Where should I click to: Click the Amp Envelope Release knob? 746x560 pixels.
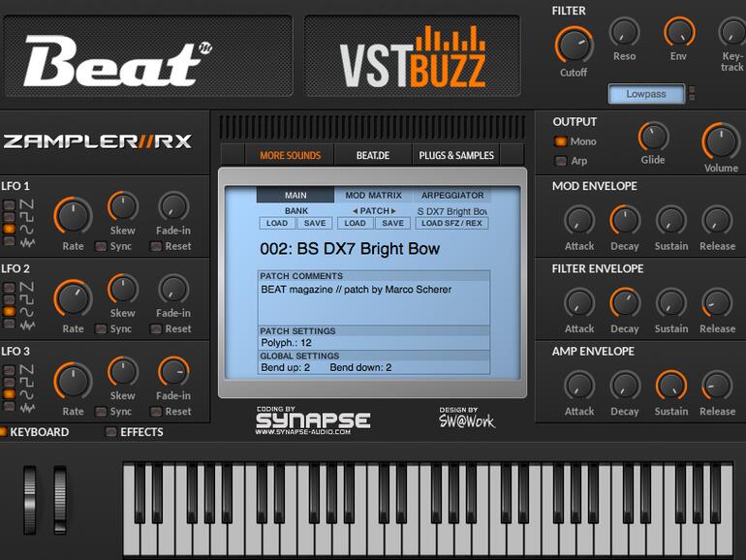717,386
